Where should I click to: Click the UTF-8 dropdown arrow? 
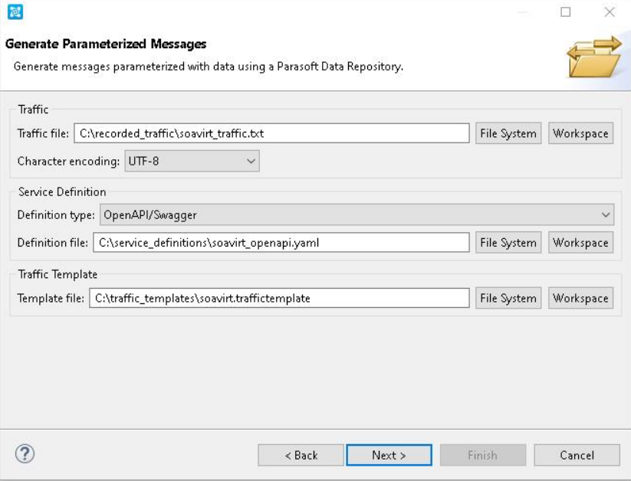point(251,161)
